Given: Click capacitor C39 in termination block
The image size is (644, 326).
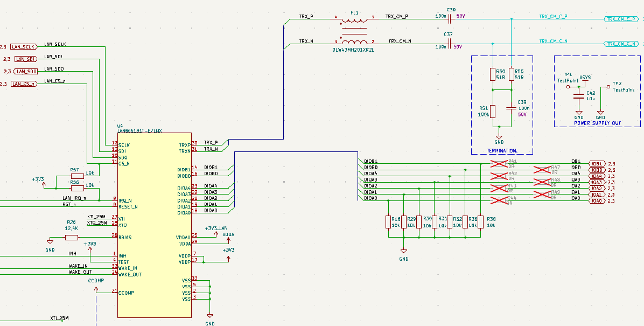Looking at the screenshot, I should click(x=511, y=108).
